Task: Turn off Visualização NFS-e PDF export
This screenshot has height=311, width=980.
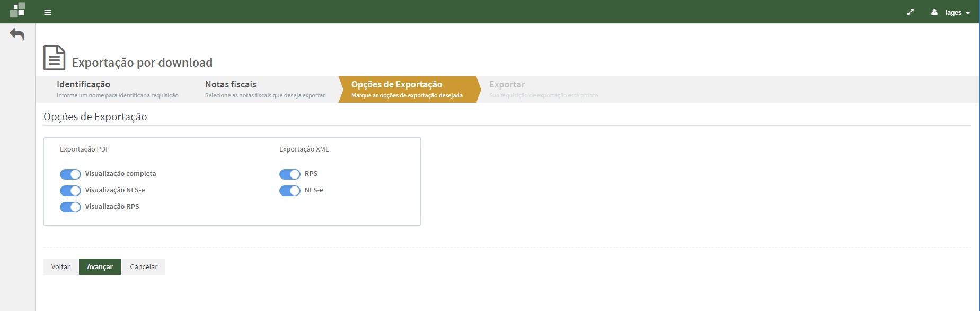Action: pyautogui.click(x=70, y=191)
